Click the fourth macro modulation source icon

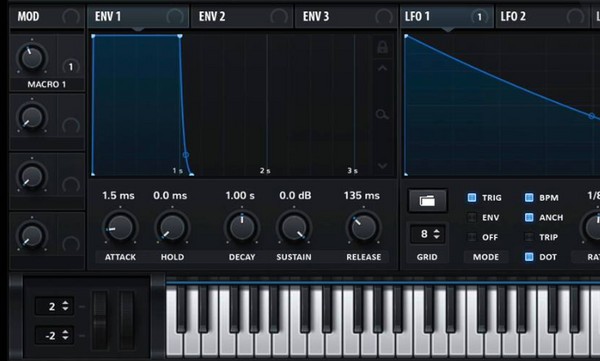[71, 245]
